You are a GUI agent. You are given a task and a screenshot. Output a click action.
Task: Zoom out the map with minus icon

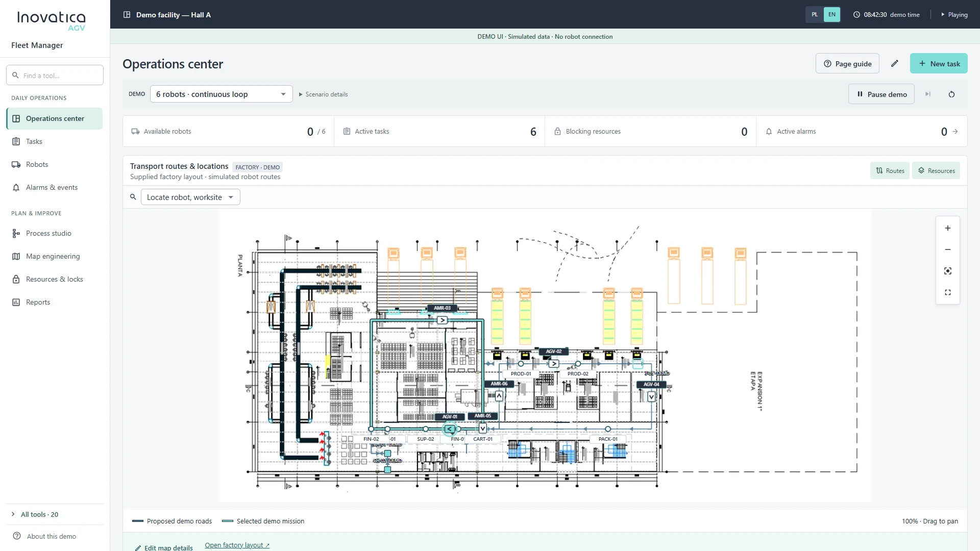tap(948, 249)
